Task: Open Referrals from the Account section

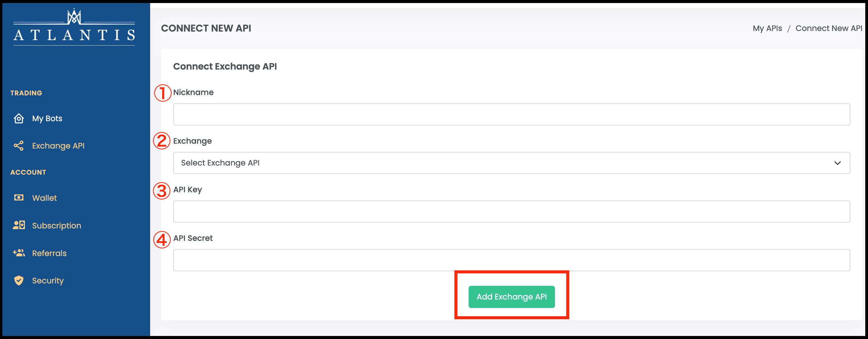Action: (49, 253)
